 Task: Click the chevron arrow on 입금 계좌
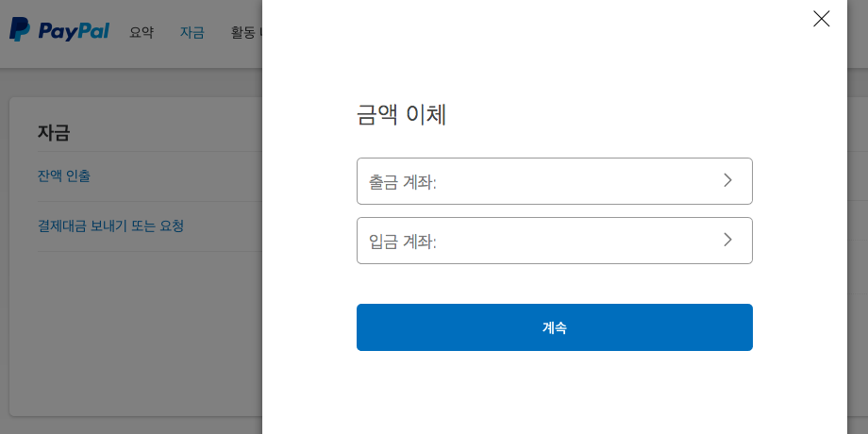coord(727,240)
